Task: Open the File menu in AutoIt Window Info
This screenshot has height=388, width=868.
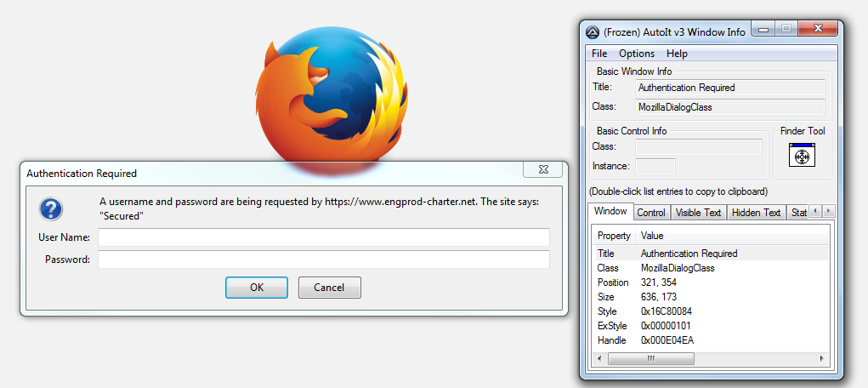Action: (x=599, y=54)
